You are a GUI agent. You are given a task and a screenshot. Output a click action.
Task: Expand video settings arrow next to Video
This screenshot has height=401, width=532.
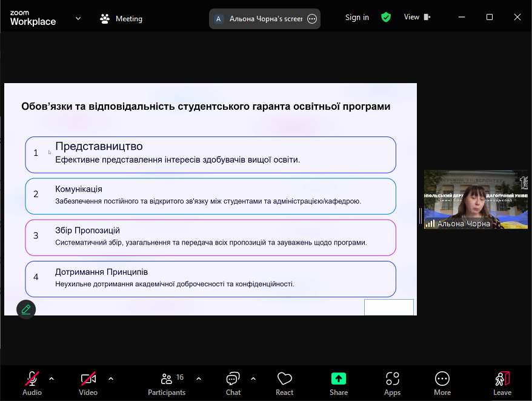pos(111,379)
